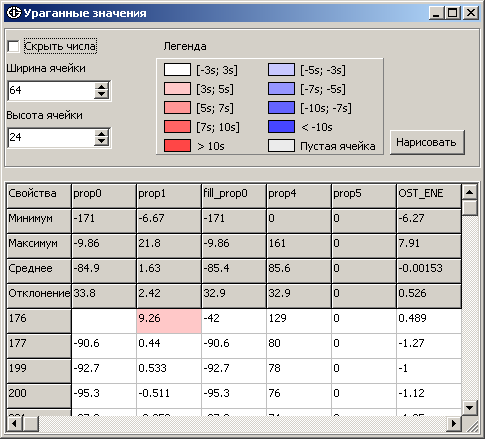Pick the white [-3s; 3s] legend swatch

point(177,70)
